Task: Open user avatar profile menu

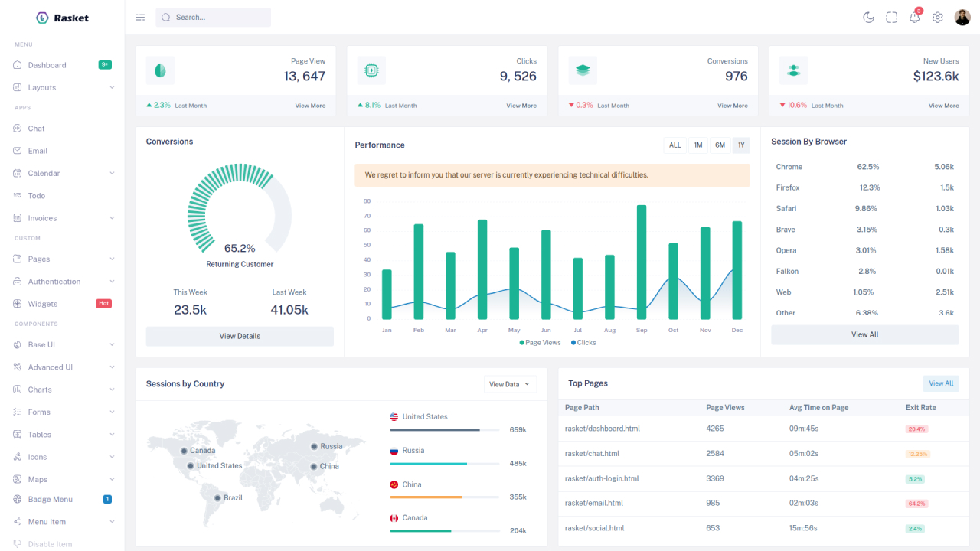Action: tap(962, 18)
